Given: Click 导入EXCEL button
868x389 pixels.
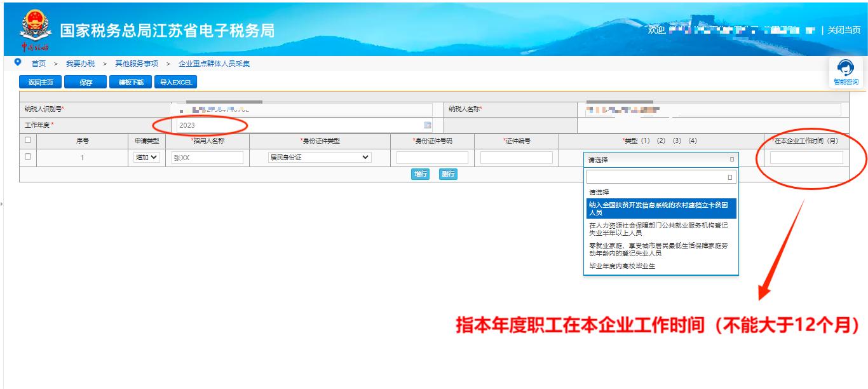Looking at the screenshot, I should point(175,82).
